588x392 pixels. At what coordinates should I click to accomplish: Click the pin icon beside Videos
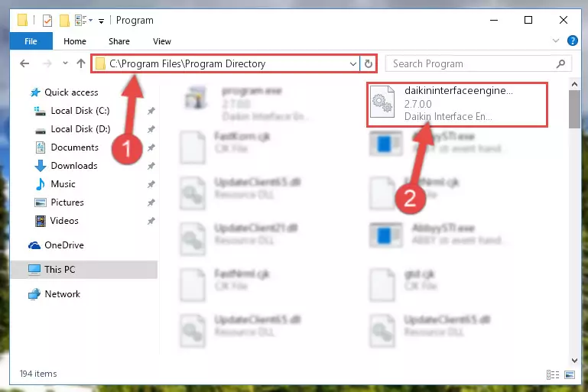tap(151, 221)
